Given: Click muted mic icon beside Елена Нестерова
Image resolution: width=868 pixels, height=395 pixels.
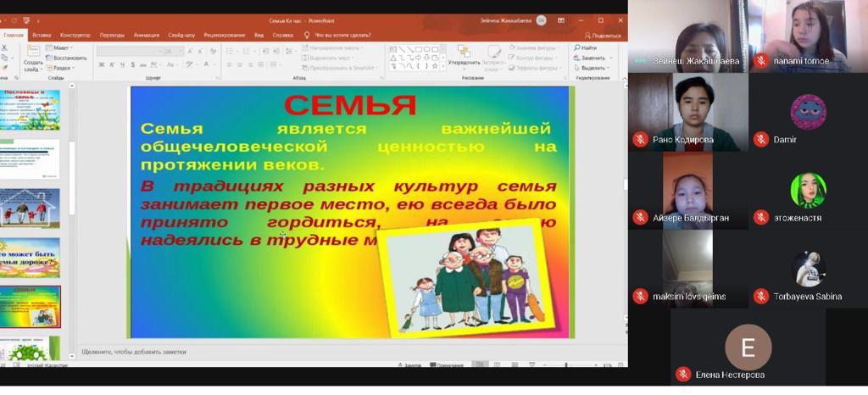Looking at the screenshot, I should (683, 375).
